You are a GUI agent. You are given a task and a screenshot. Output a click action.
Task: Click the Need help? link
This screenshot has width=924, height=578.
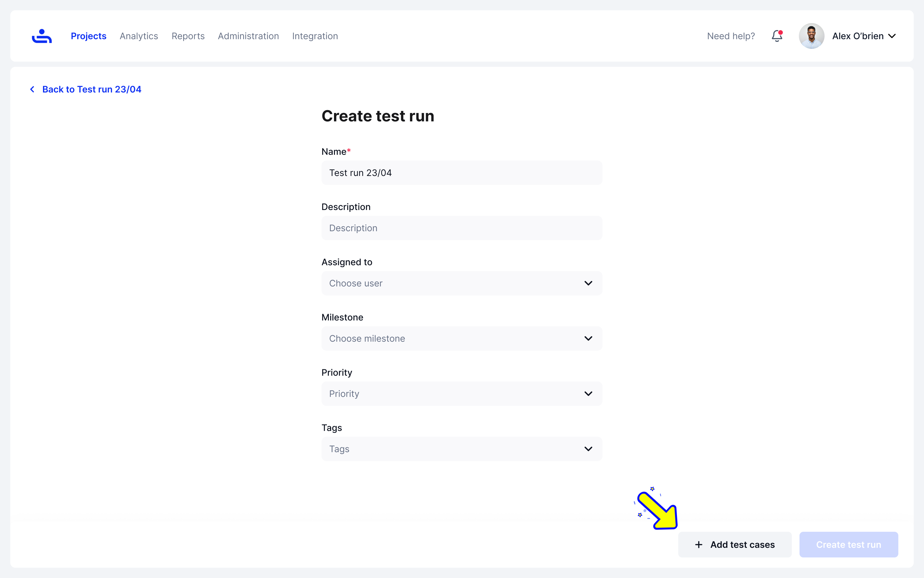pos(731,36)
